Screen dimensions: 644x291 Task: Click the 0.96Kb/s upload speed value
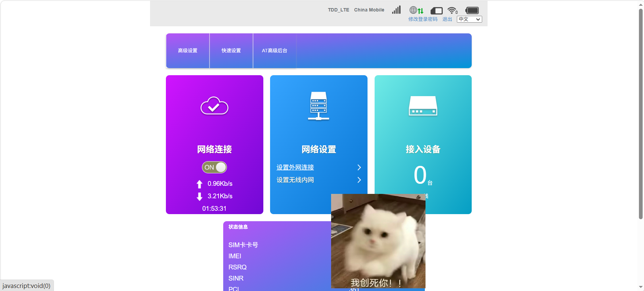click(x=220, y=183)
